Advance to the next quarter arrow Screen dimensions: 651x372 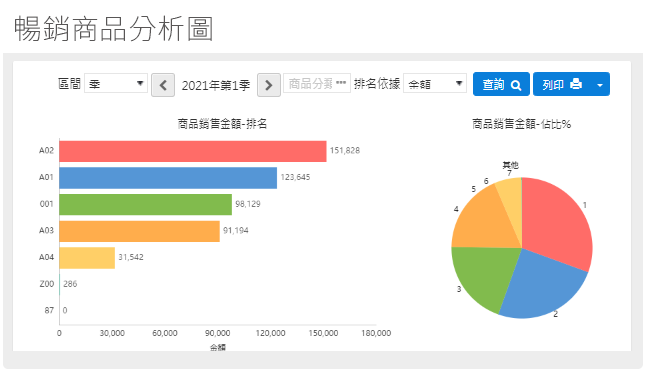click(269, 85)
